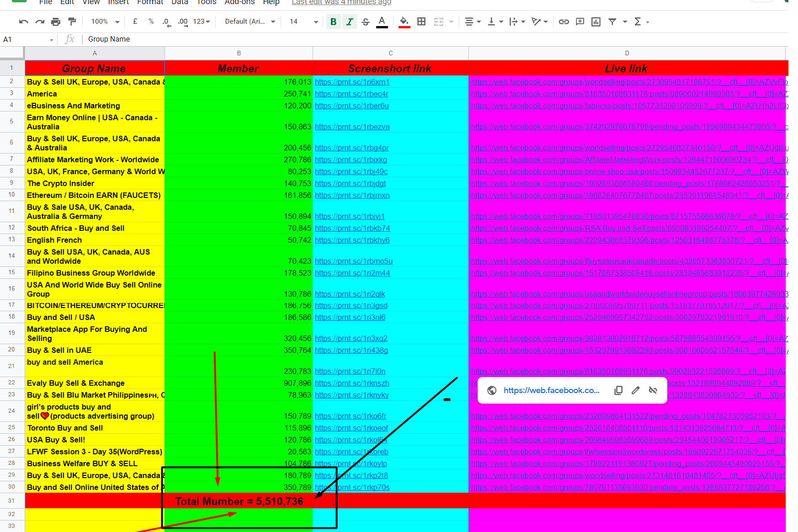Image resolution: width=798 pixels, height=532 pixels.
Task: Click the Insert chart icon
Action: (x=596, y=21)
